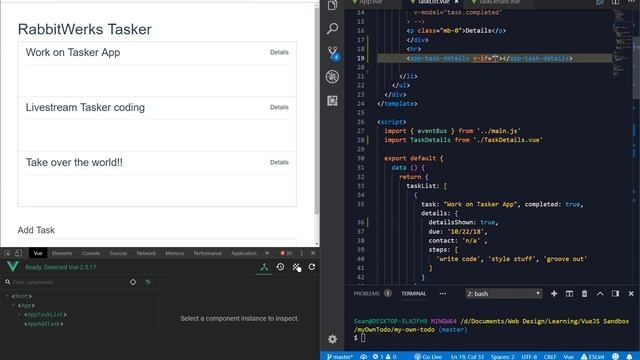Open the feedback smiley icon
640x360 pixels.
pyautogui.click(x=616, y=356)
